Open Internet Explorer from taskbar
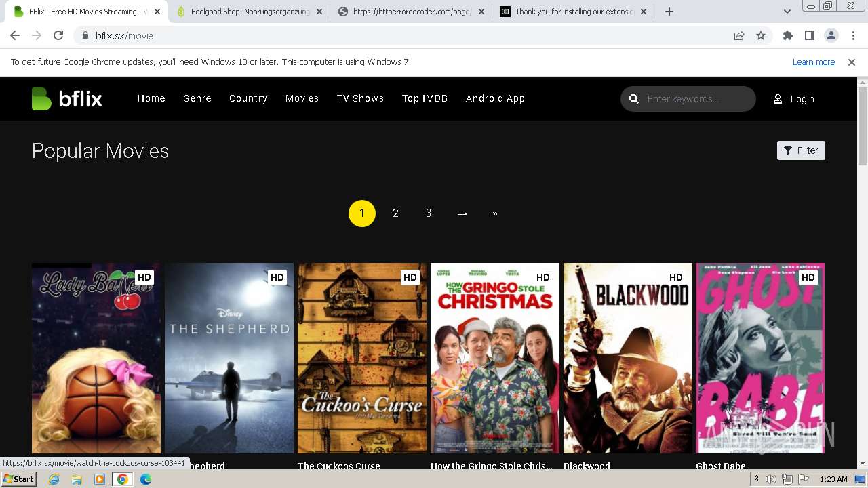The image size is (868, 488). click(x=54, y=479)
